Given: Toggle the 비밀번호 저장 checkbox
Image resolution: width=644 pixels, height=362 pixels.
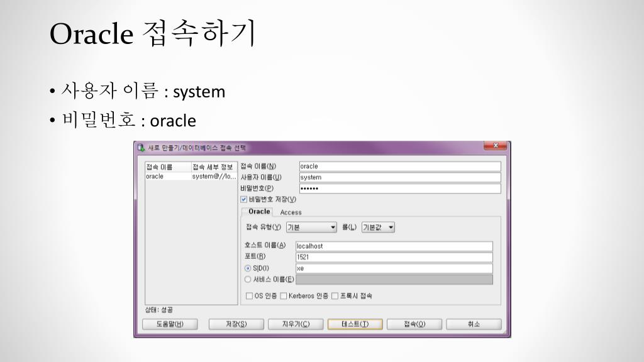Looking at the screenshot, I should pos(243,199).
